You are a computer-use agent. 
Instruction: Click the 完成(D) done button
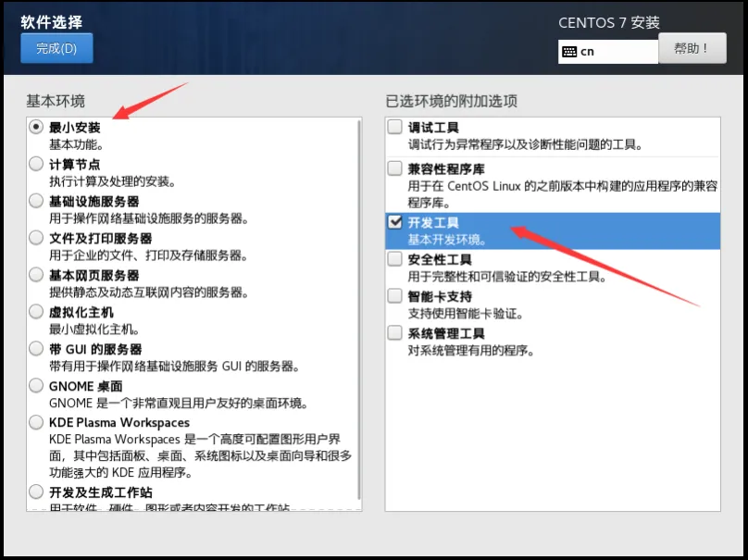pos(56,48)
